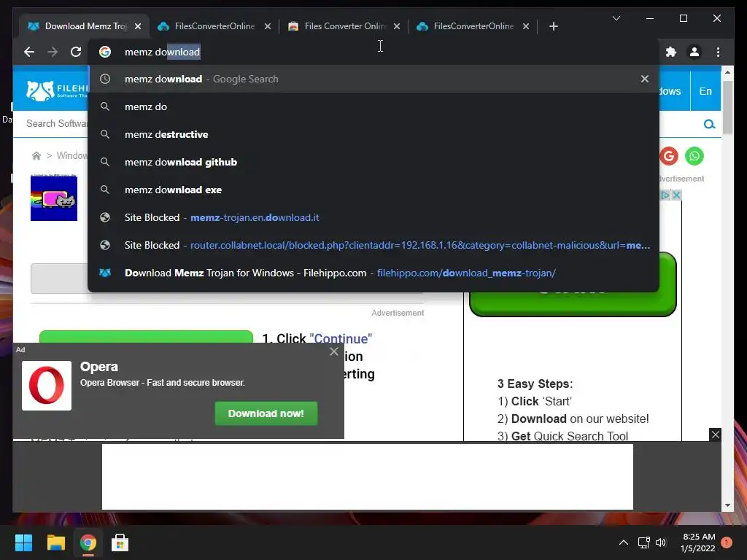Select the 'memz download exe' suggestion

point(373,190)
